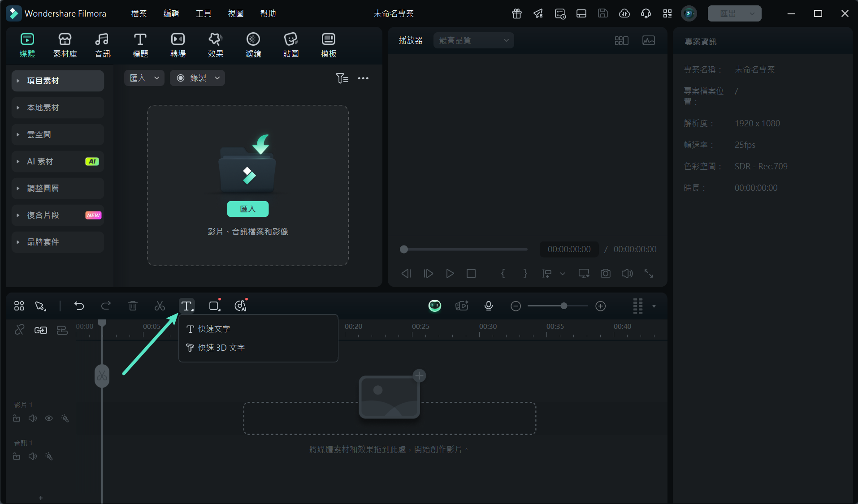Click the green 匯入 button in drop zone
The height and width of the screenshot is (504, 858).
point(248,209)
